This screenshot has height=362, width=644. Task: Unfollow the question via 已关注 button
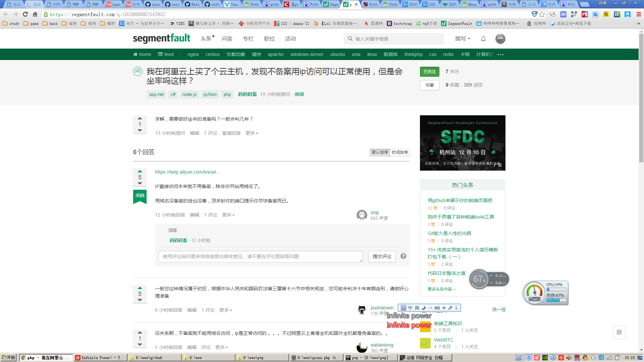coord(429,72)
